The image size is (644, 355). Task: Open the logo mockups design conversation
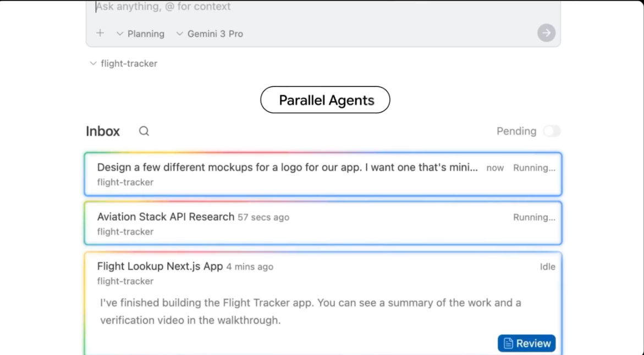tap(323, 174)
